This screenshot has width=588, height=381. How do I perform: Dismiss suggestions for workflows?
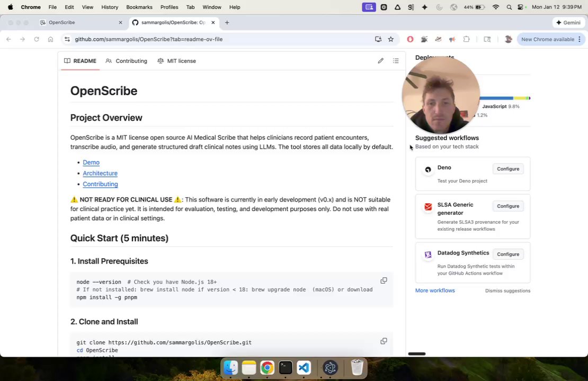click(507, 291)
